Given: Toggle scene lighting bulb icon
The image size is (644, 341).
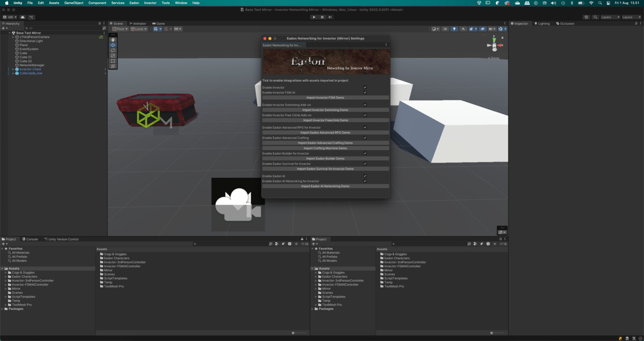Looking at the screenshot, I should point(454,29).
